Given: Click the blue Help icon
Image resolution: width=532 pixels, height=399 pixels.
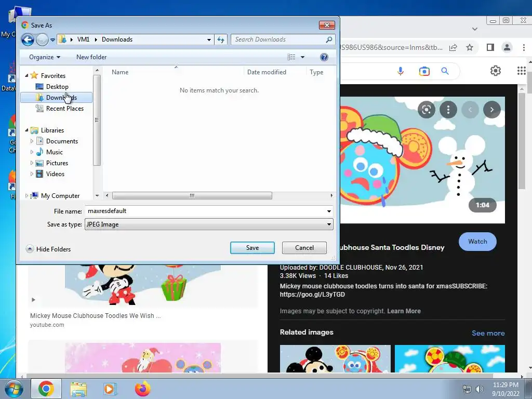Looking at the screenshot, I should (x=324, y=57).
